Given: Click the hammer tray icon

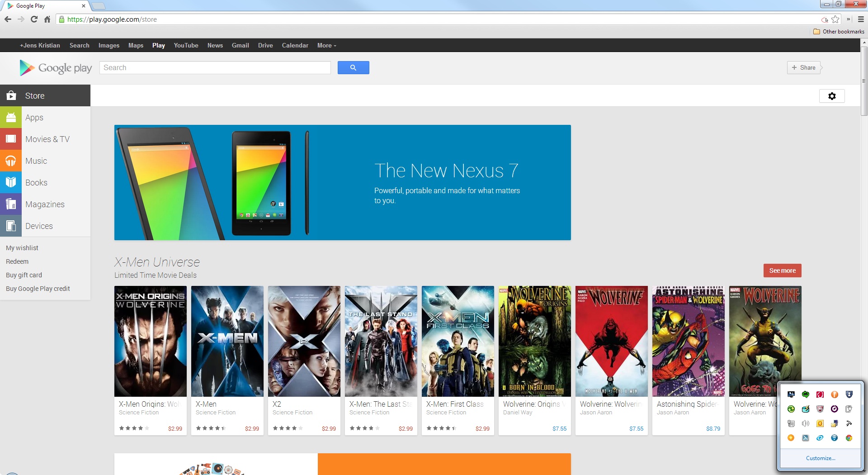Looking at the screenshot, I should click(849, 423).
